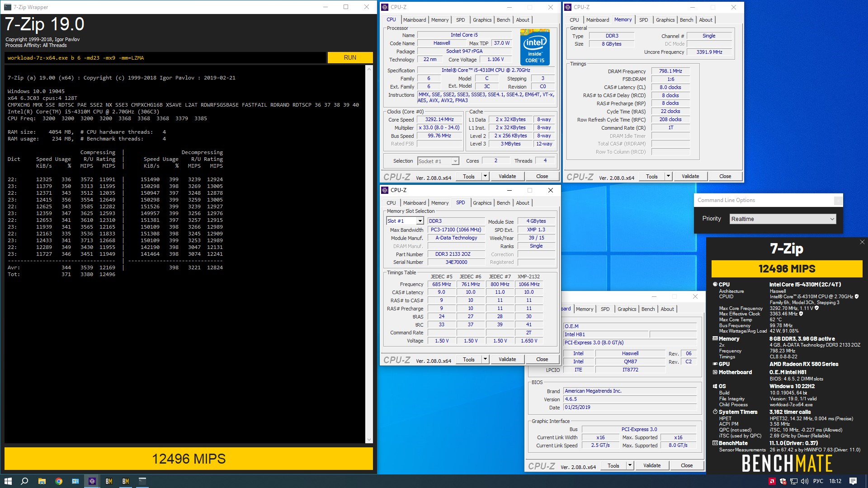The width and height of the screenshot is (868, 488).
Task: Select About tab in SPD CPU-Z window
Action: 523,203
